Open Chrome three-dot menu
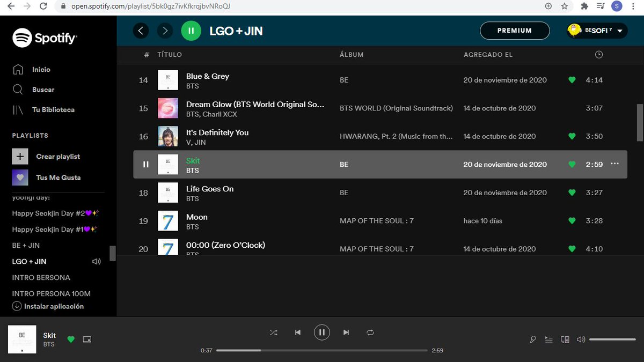The image size is (644, 362). coord(634,6)
